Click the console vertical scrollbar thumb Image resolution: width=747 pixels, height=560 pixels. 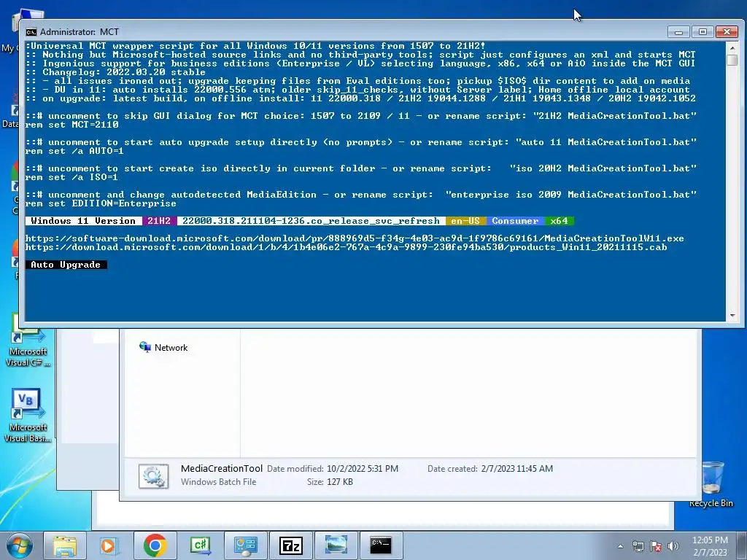(732, 60)
